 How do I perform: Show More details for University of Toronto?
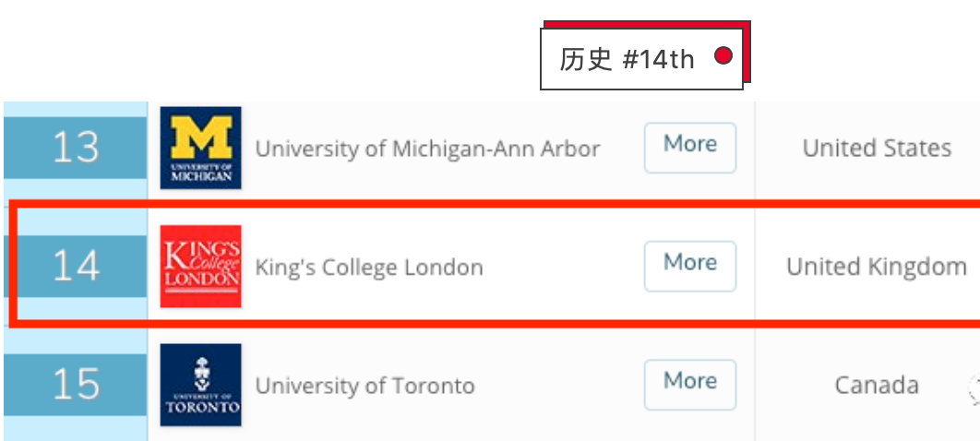[x=689, y=384]
